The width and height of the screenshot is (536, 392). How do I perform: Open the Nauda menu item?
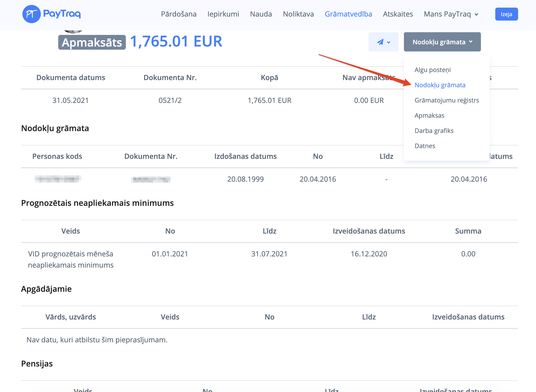pyautogui.click(x=261, y=14)
